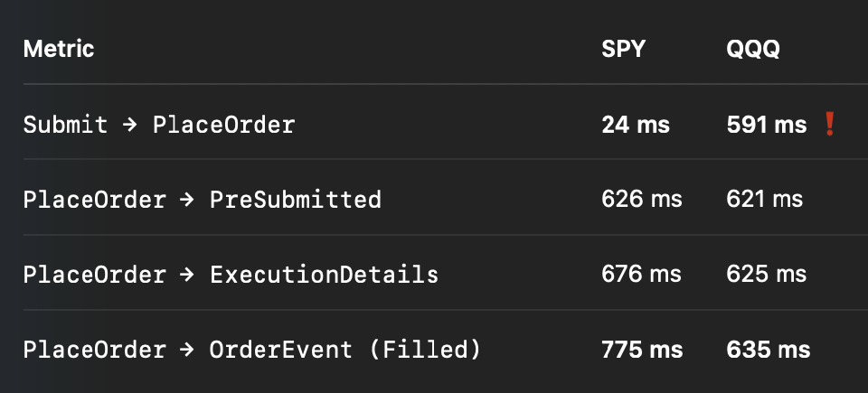Click the PlaceOrder → PreSubmitted metric label

coord(202,200)
